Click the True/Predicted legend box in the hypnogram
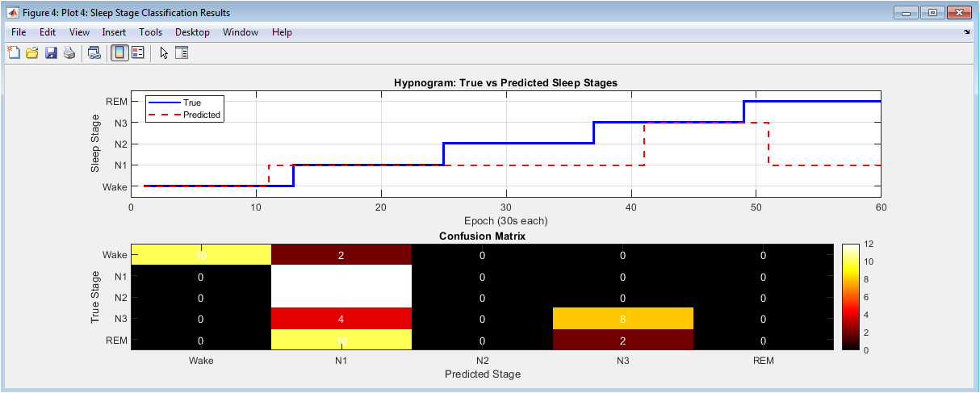Image resolution: width=980 pixels, height=393 pixels. pyautogui.click(x=184, y=109)
